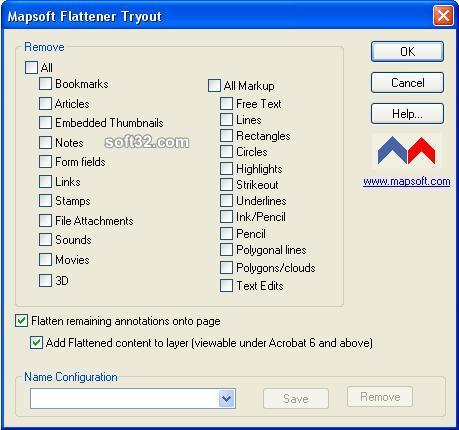Click the Mapsoft blue and red logo

click(406, 151)
